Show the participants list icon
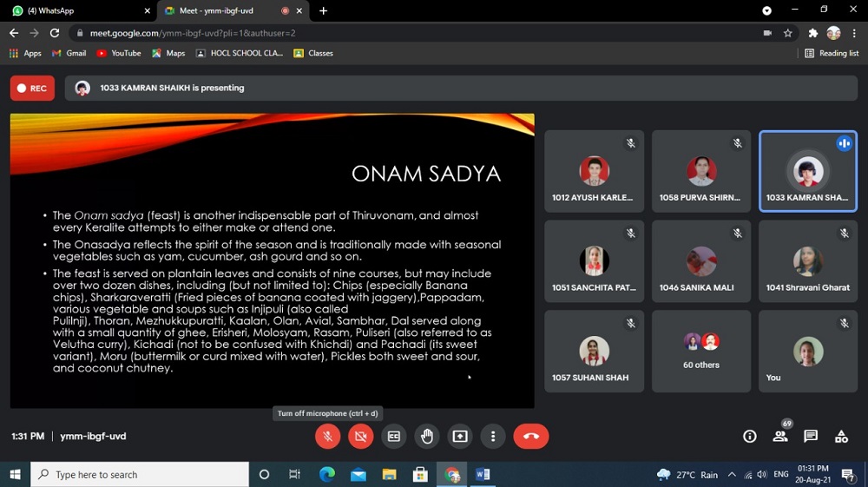Screen dimensions: 868x487 click(780, 436)
